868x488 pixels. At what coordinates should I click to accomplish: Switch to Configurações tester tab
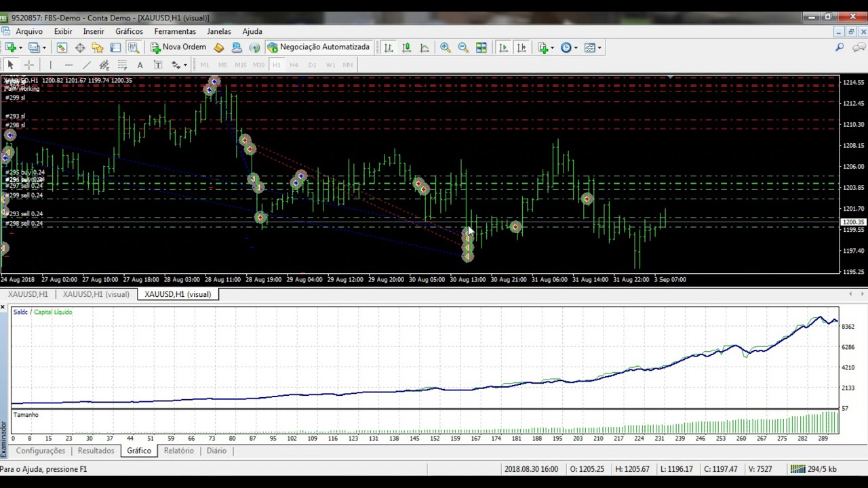pos(41,451)
